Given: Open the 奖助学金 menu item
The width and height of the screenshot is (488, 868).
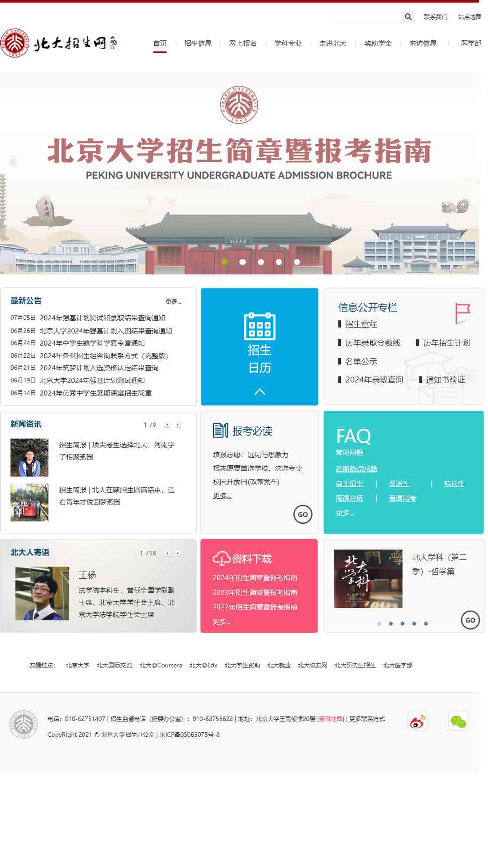Looking at the screenshot, I should point(378,43).
